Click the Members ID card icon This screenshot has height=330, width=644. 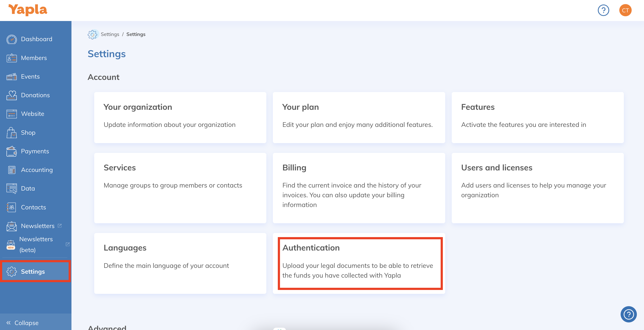(11, 58)
